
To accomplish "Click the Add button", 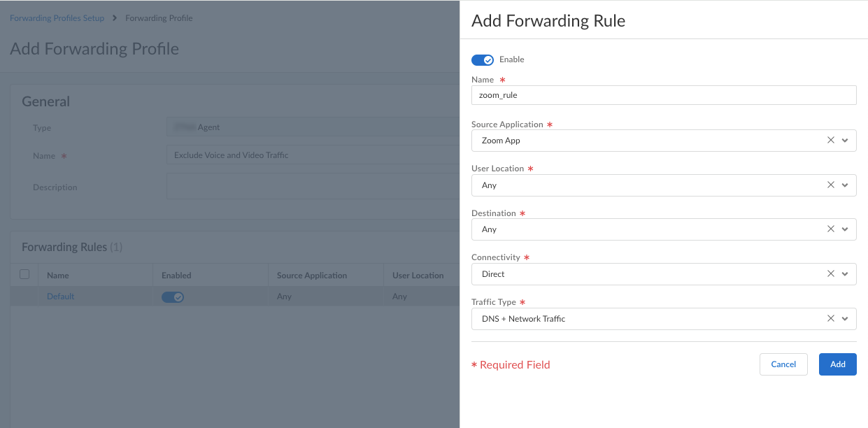I will pyautogui.click(x=837, y=364).
